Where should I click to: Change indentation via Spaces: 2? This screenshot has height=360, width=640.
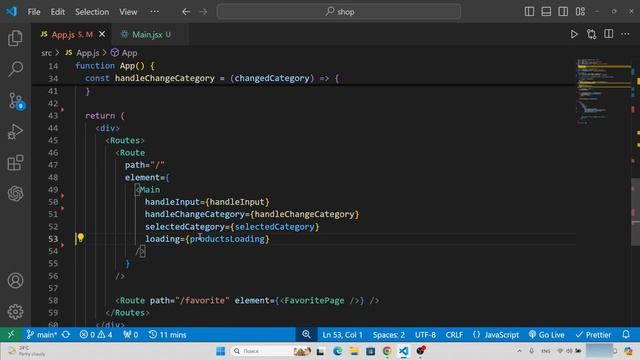pos(389,335)
